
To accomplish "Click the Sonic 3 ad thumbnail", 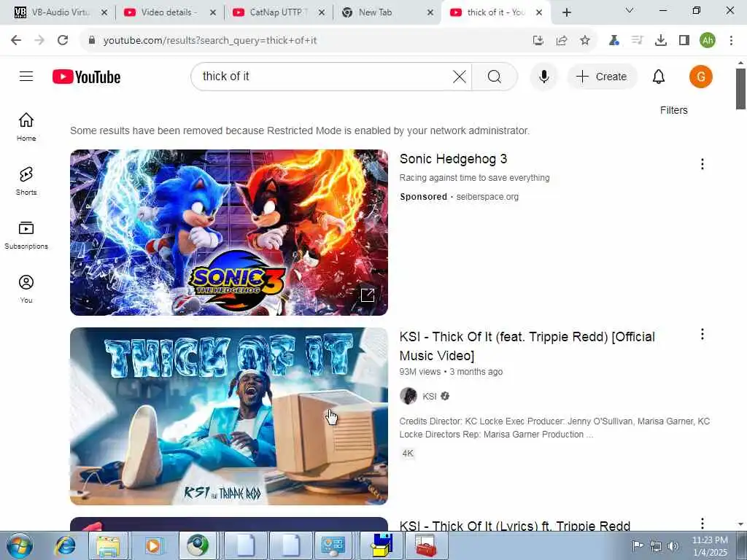I will tap(228, 233).
